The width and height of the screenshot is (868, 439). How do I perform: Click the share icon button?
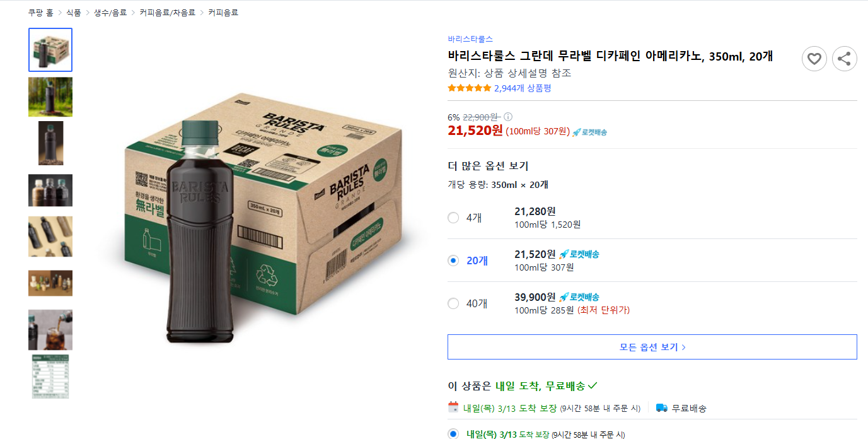(x=844, y=59)
